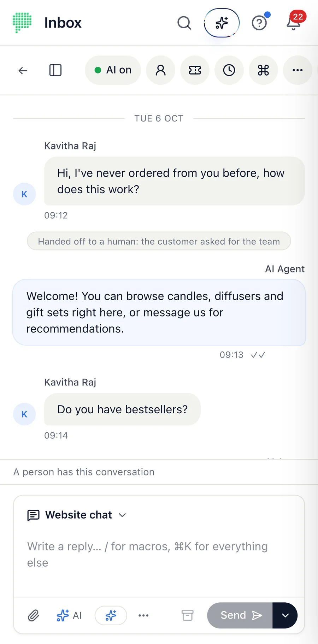Snooze conversation with the clock icon
This screenshot has width=318, height=644.
pyautogui.click(x=229, y=70)
